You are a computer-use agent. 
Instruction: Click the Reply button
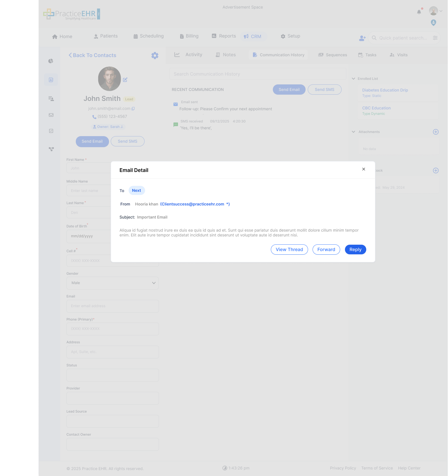(355, 250)
